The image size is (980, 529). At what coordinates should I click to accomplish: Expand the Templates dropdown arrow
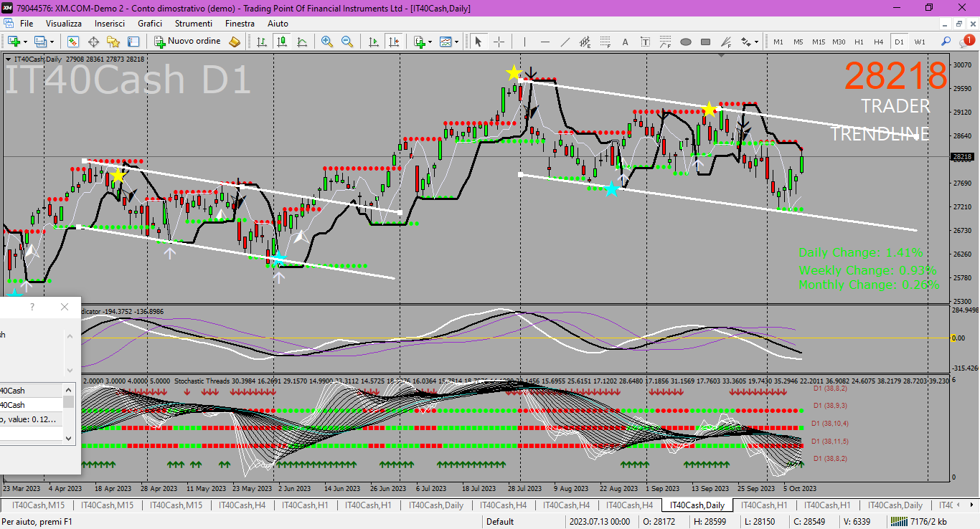coord(456,42)
